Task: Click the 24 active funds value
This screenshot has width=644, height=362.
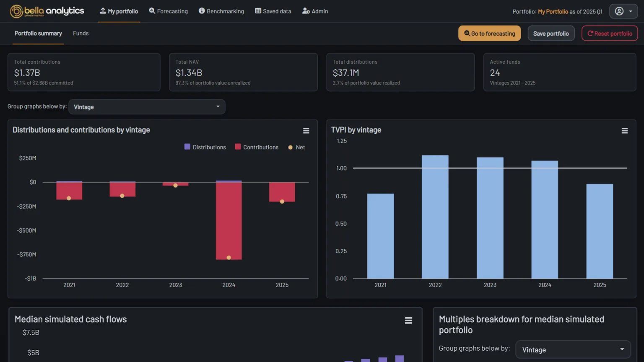Action: click(x=495, y=73)
